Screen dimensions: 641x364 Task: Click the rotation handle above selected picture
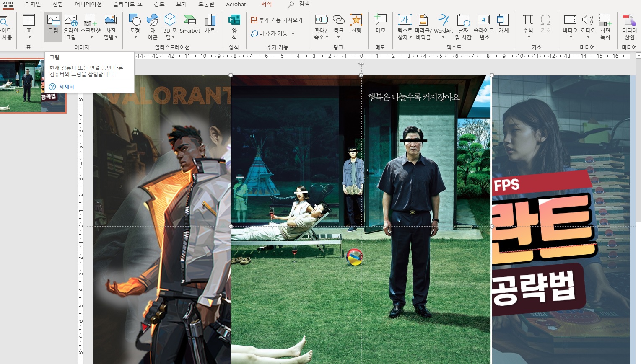[361, 64]
